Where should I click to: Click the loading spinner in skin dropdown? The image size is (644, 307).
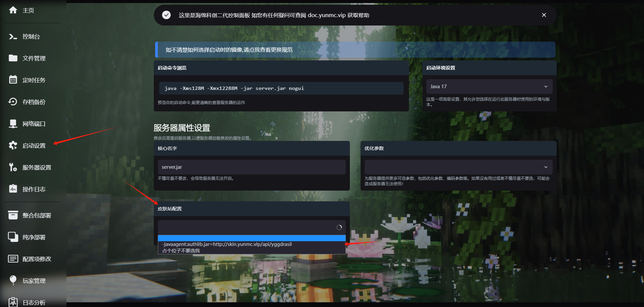[x=339, y=227]
